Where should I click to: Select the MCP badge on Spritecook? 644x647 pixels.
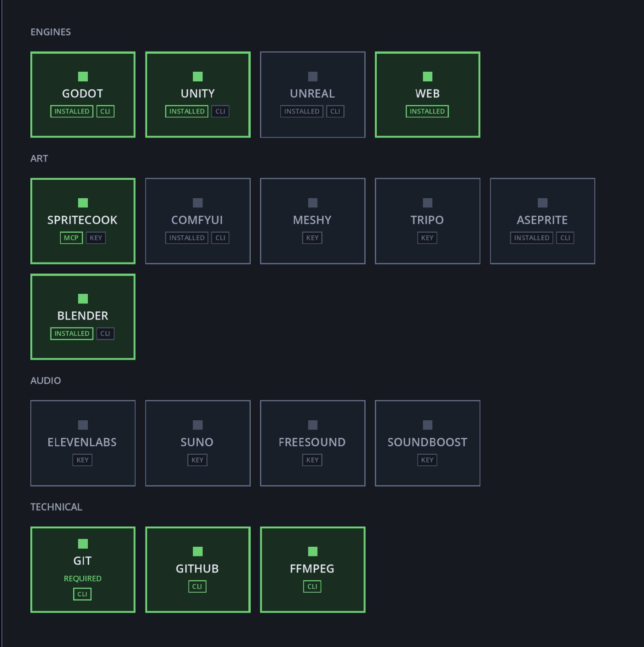point(71,238)
